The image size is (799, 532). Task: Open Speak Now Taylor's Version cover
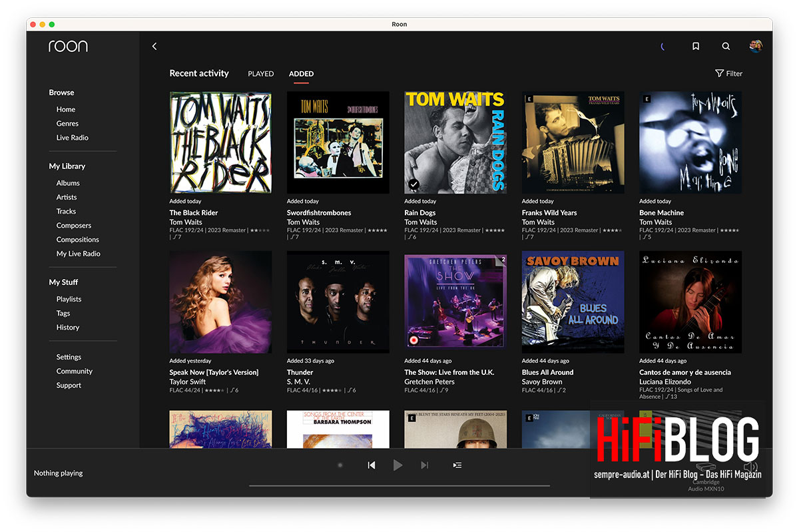220,302
